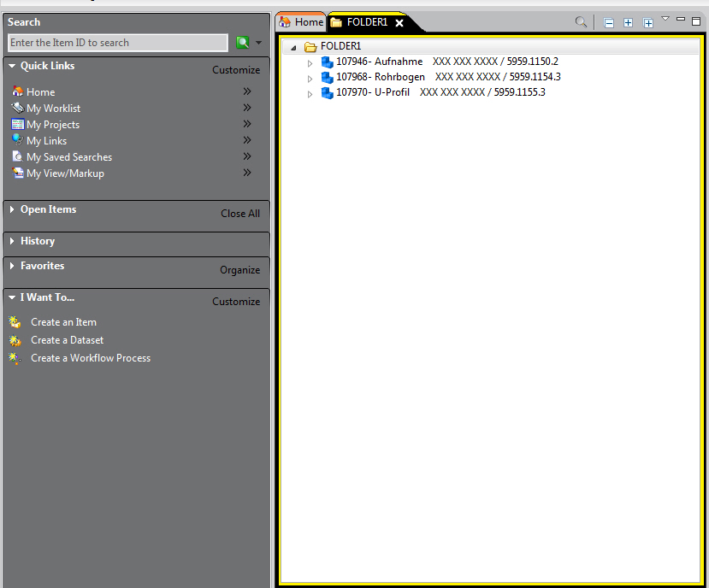The height and width of the screenshot is (588, 709).
Task: Open My View/Markup link
Action: [x=65, y=173]
